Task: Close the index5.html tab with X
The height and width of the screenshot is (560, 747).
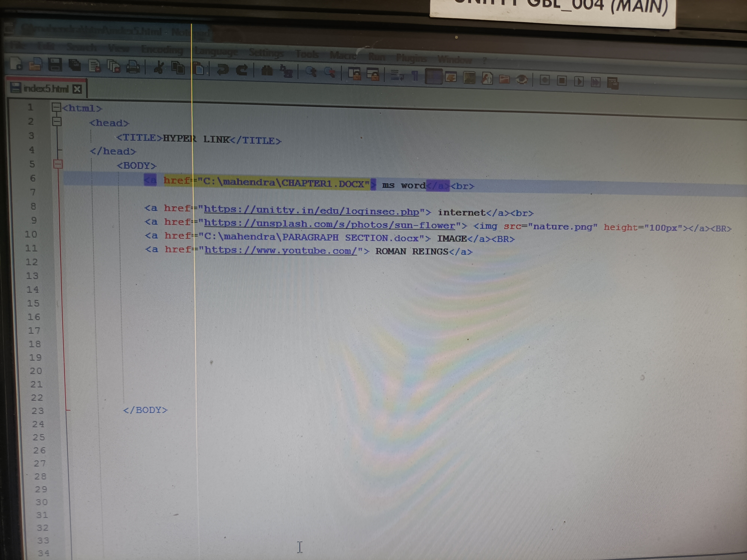Action: 77,89
